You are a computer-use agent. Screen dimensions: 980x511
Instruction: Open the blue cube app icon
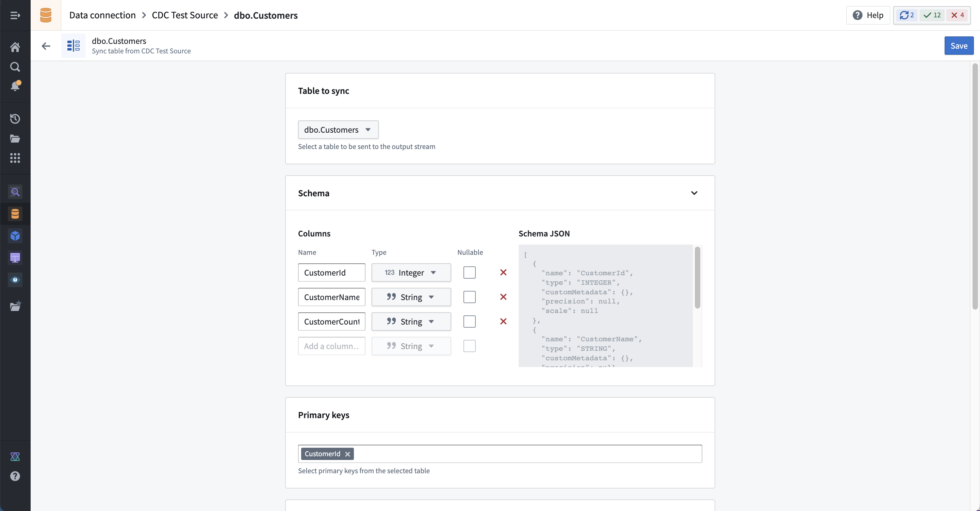pos(15,236)
